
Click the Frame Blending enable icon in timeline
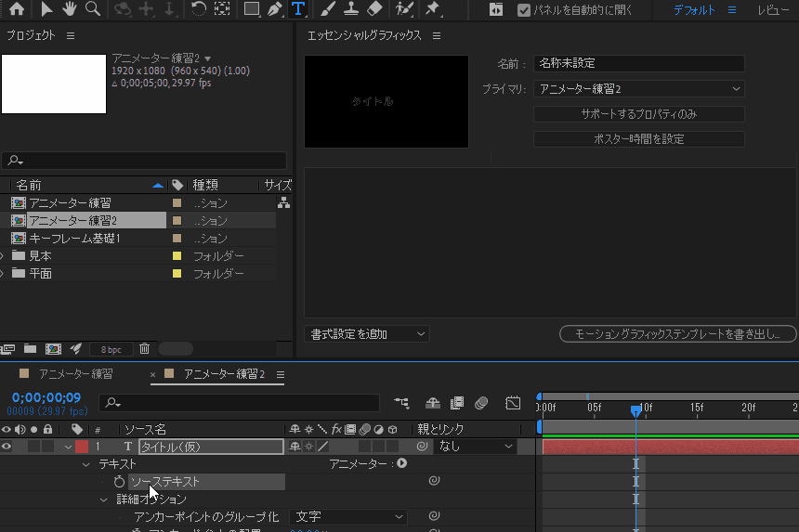457,403
